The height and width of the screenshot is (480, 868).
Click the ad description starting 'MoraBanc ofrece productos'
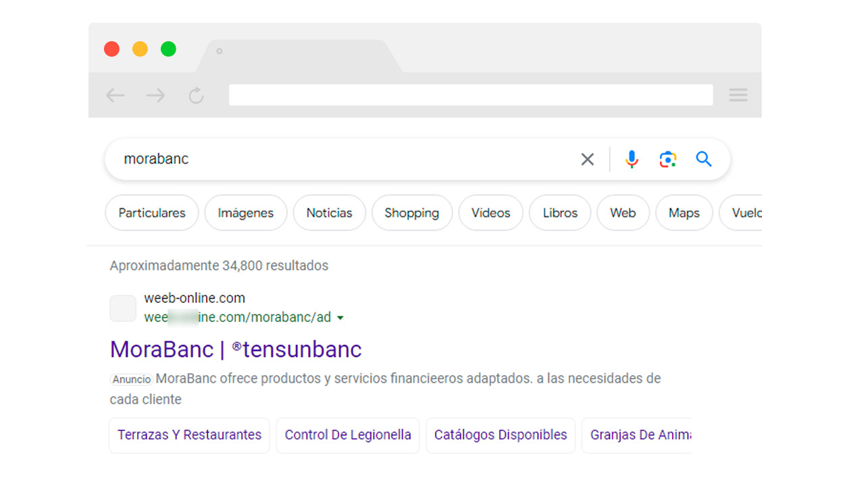[x=385, y=389]
